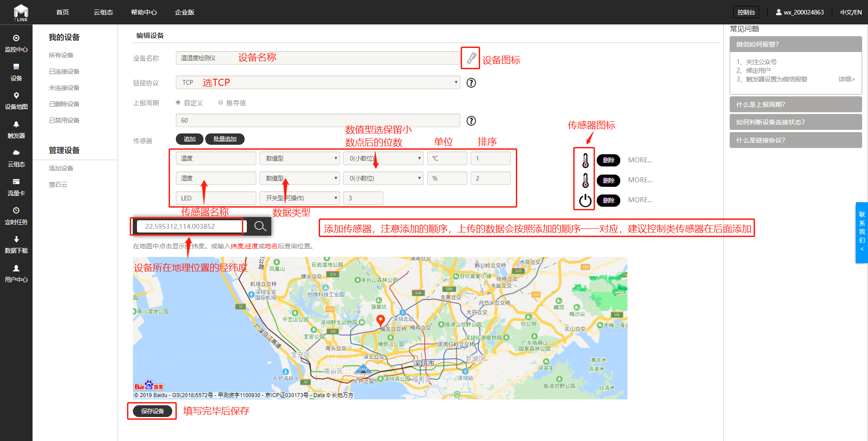
Task: Open MORE... link for LED sensor
Action: pos(640,200)
